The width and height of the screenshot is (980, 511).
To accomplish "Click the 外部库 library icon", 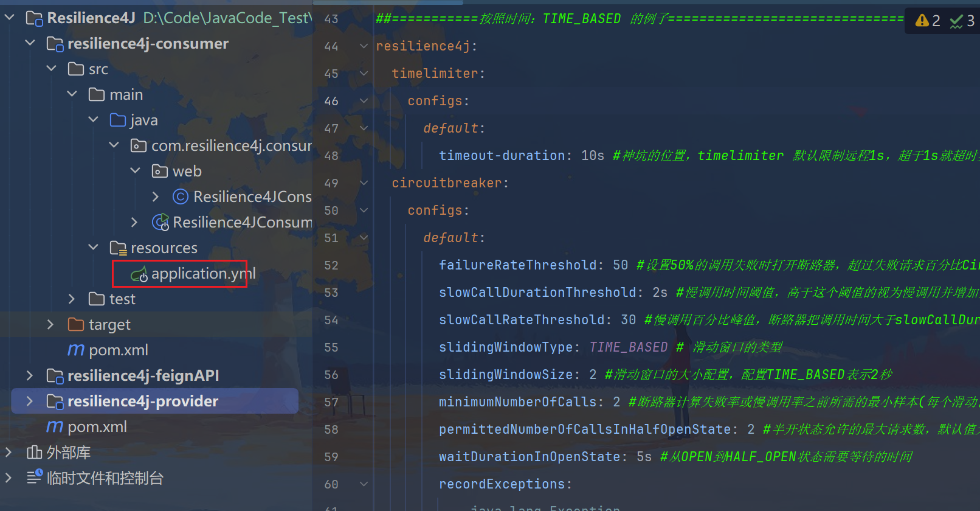I will [34, 452].
